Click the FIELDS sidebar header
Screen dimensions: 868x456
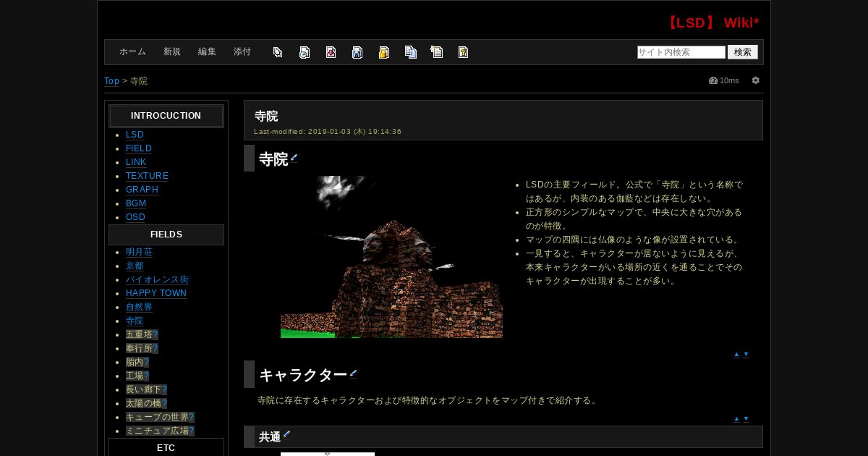(x=166, y=235)
